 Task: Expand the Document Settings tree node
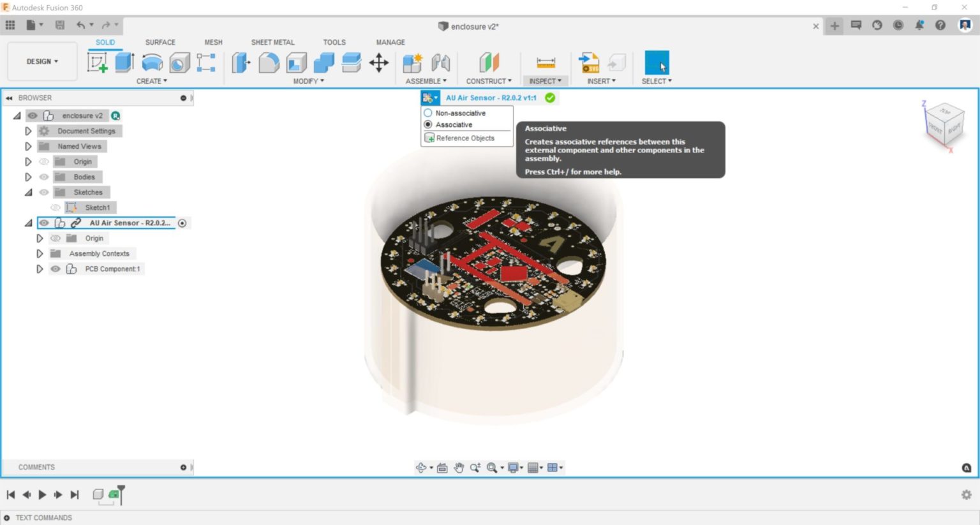pyautogui.click(x=28, y=131)
